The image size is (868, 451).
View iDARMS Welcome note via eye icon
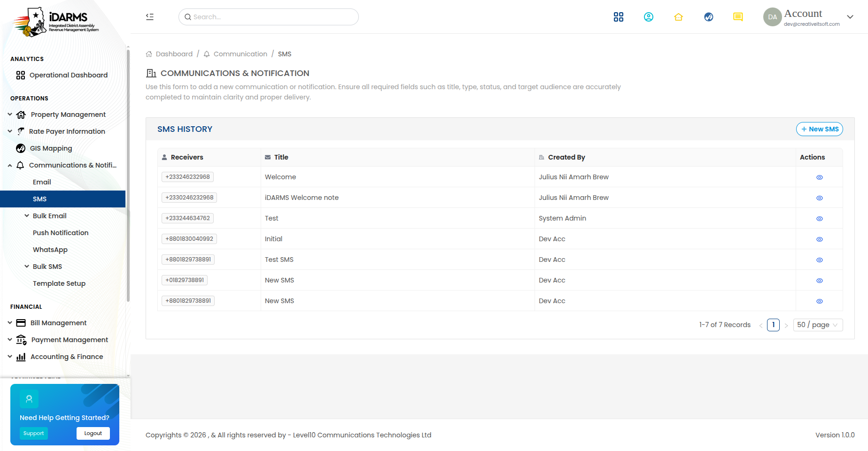tap(820, 198)
